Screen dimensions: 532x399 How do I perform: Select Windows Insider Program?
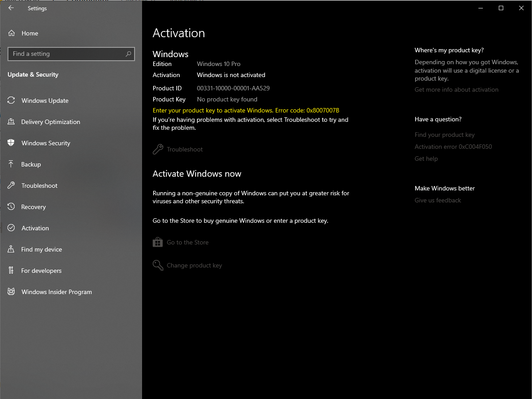[x=57, y=292]
